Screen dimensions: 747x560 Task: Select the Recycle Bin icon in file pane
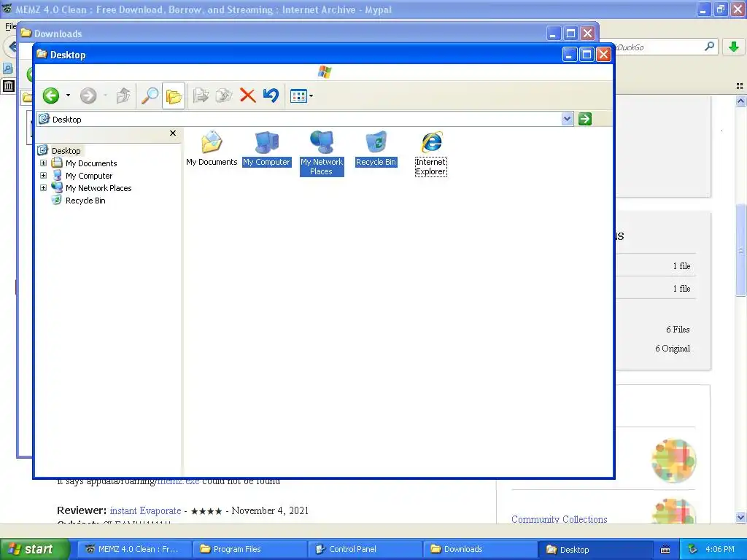[376, 149]
